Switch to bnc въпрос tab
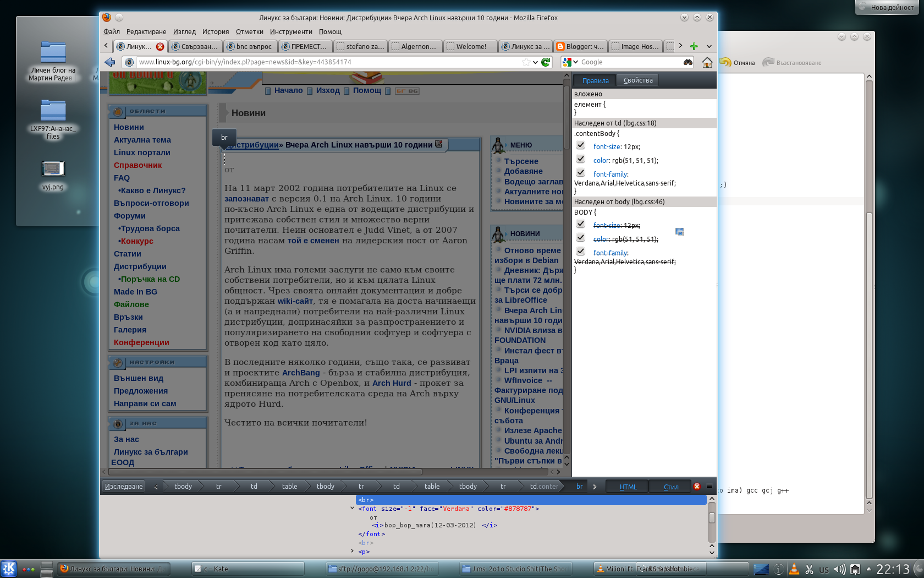Image resolution: width=924 pixels, height=578 pixels. pos(250,46)
